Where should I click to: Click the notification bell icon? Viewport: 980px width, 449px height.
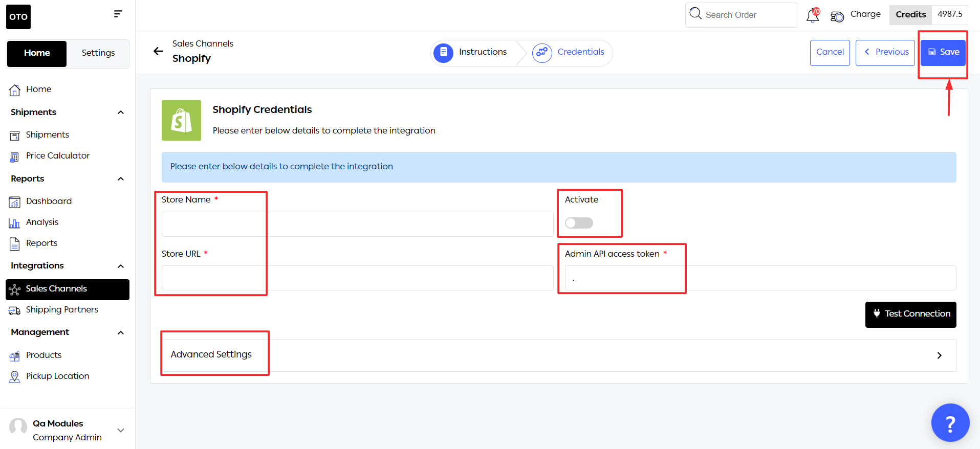coord(813,15)
